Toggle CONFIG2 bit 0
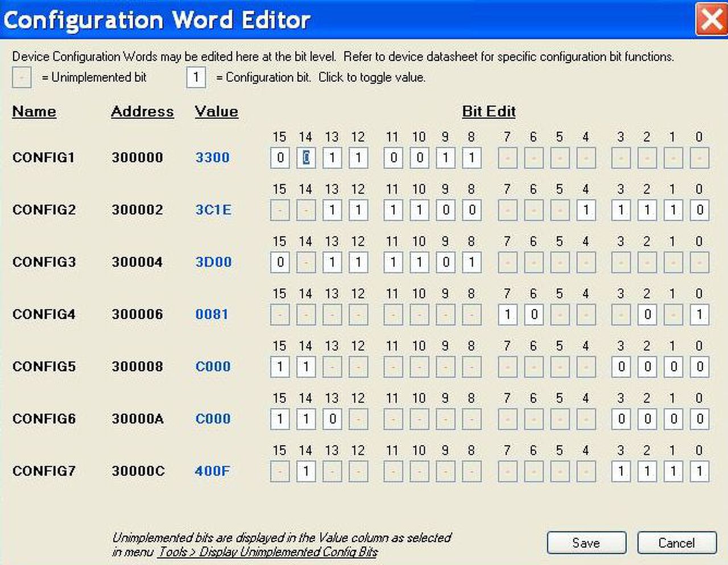This screenshot has width=728, height=565. point(700,210)
